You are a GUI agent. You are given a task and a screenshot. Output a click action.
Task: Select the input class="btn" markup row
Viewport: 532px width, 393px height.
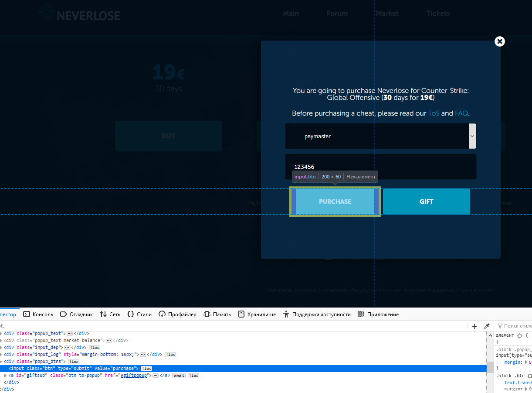click(243, 369)
